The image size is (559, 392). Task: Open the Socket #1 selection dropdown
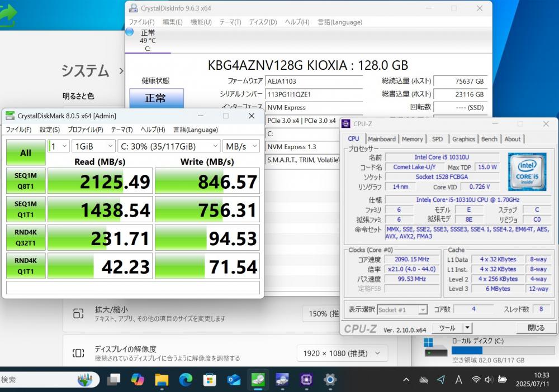(x=402, y=310)
